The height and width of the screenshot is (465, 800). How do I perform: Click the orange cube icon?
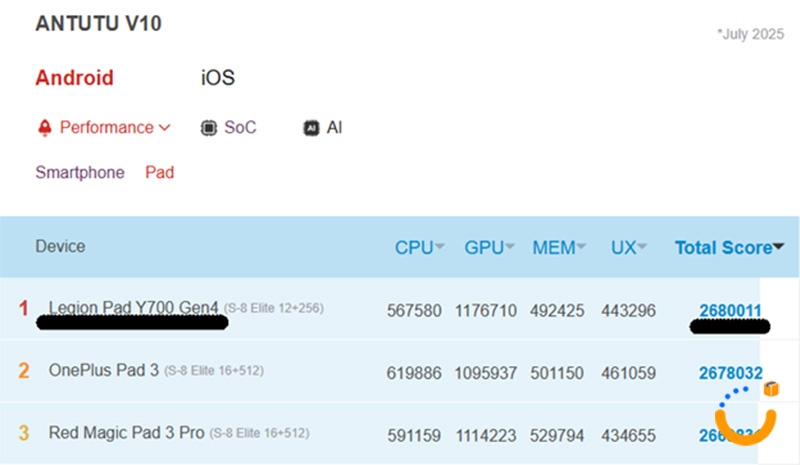click(x=771, y=389)
